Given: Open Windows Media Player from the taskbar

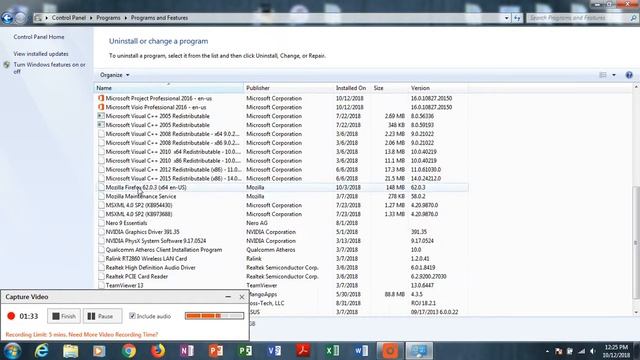Looking at the screenshot, I should tap(99, 351).
